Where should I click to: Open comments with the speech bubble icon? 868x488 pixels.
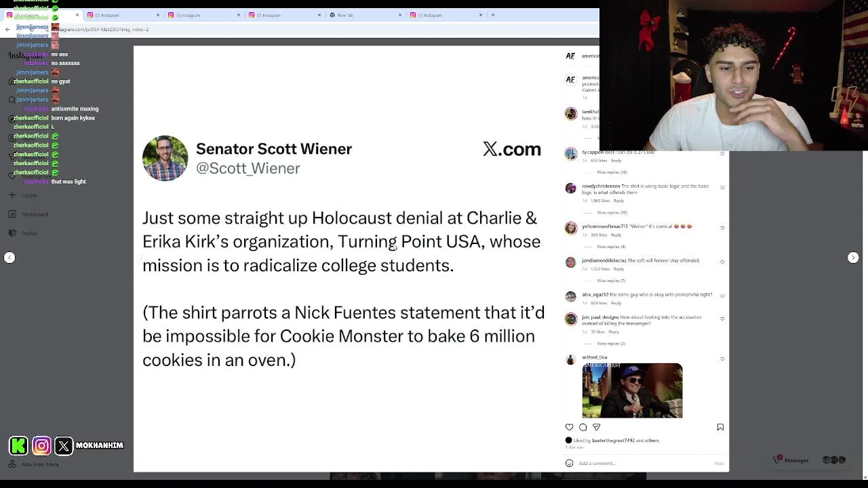coord(583,427)
